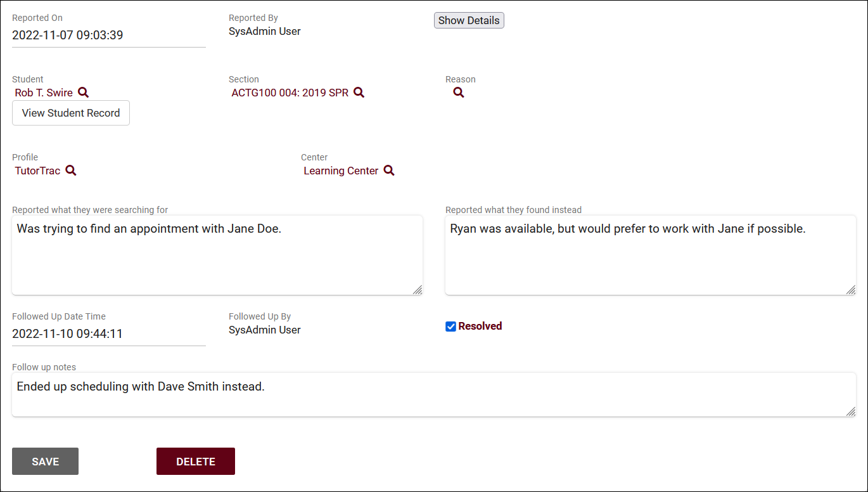Uncheck the Resolved checkbox
The width and height of the screenshot is (868, 492).
click(451, 327)
